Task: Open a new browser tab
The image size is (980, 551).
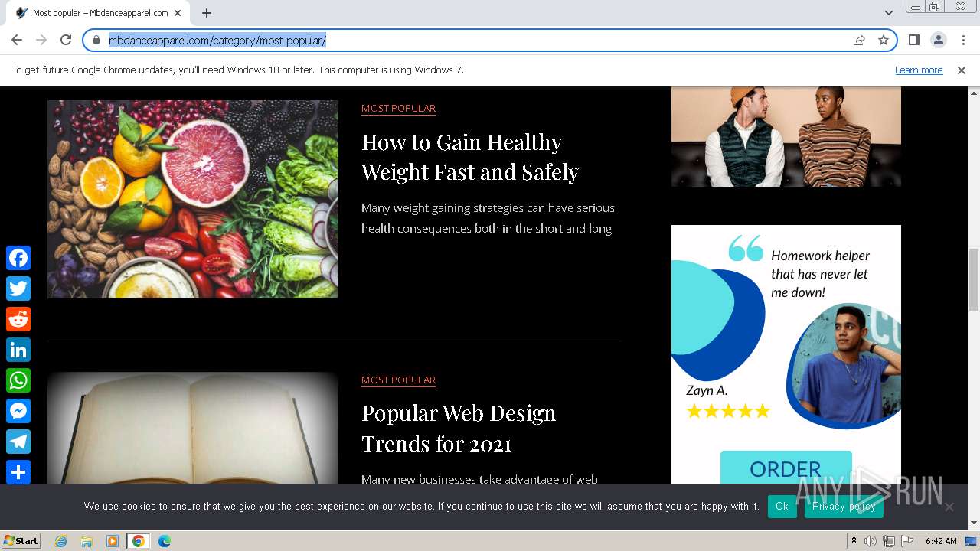Action: coord(207,13)
